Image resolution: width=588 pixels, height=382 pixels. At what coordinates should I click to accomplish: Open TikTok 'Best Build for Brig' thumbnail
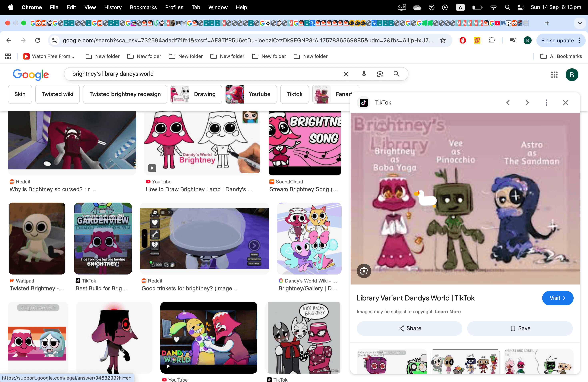click(103, 238)
